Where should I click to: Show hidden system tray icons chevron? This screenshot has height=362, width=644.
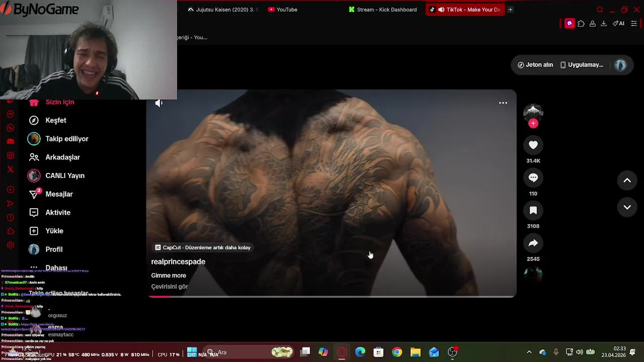tap(529, 352)
